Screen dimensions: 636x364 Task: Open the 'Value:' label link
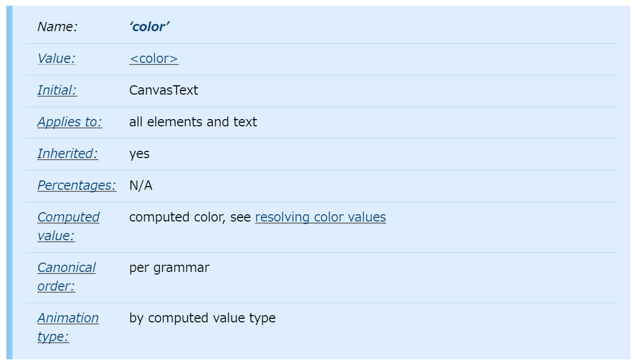(56, 59)
